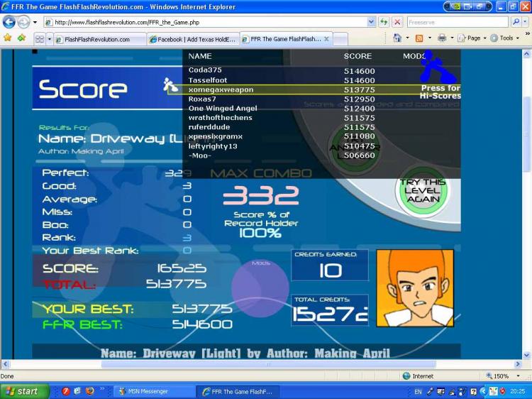The width and height of the screenshot is (532, 399).
Task: Switch to Facebook Add Texas HoldEm tab
Action: point(193,39)
